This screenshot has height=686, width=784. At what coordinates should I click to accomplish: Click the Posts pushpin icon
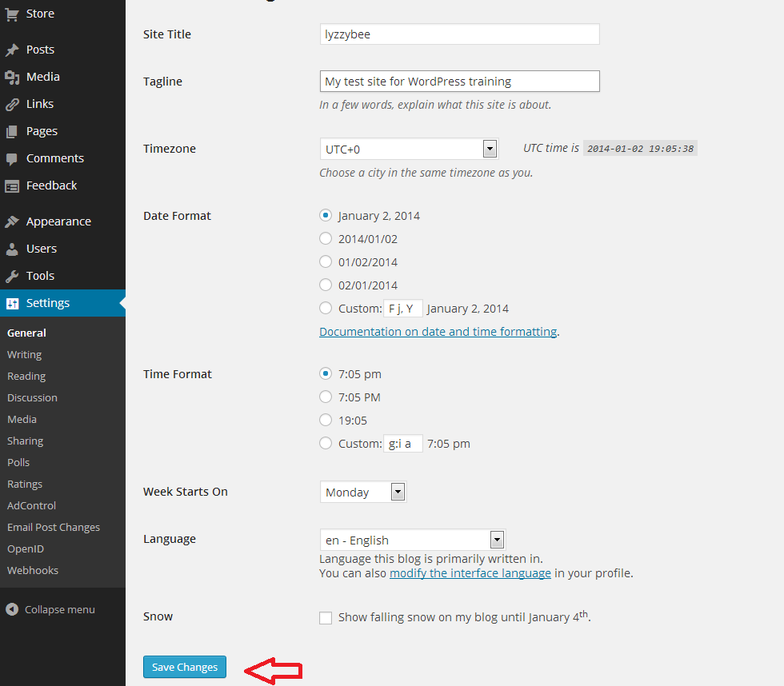(12, 50)
